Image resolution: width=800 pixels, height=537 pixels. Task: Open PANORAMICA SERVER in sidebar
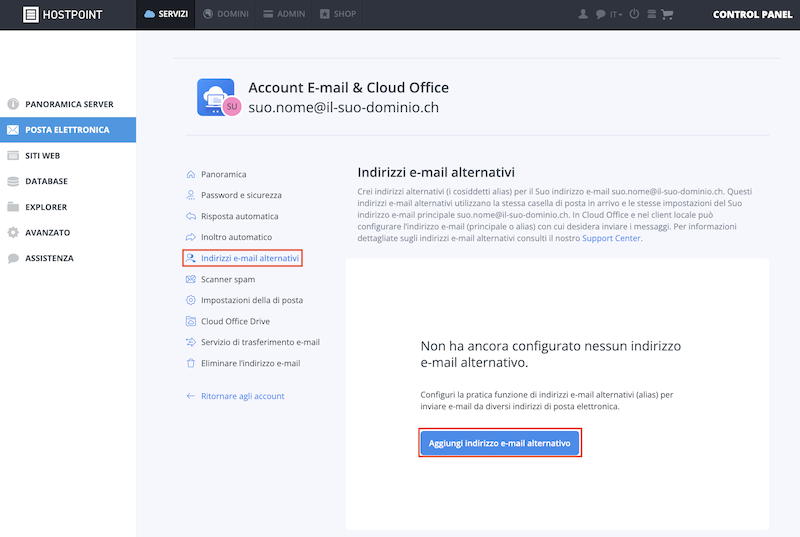[68, 104]
